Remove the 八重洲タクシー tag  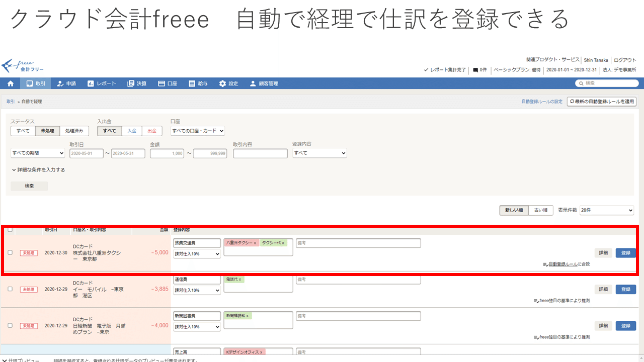click(255, 243)
